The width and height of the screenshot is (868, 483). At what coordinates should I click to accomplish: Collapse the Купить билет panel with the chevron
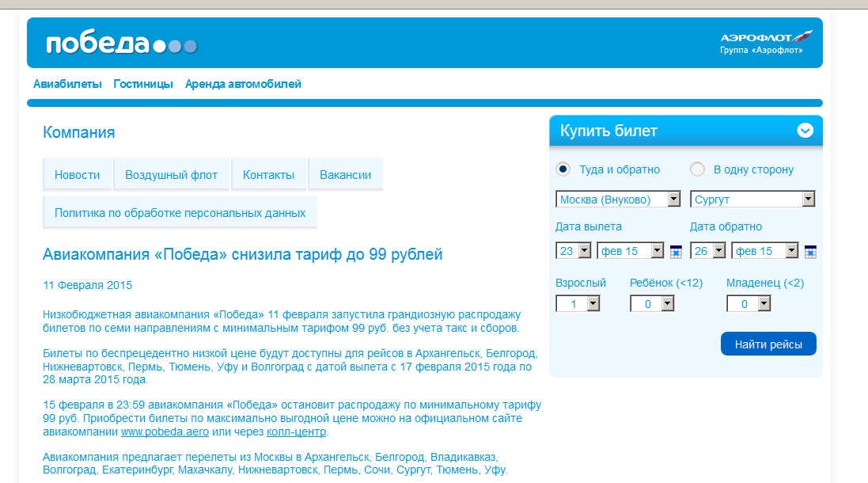pos(805,131)
